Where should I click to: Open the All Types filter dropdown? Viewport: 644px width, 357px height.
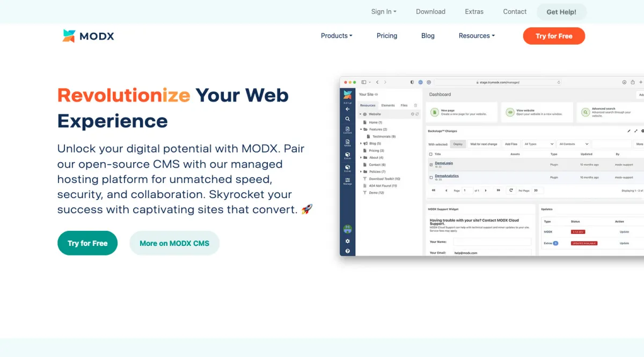coord(539,144)
